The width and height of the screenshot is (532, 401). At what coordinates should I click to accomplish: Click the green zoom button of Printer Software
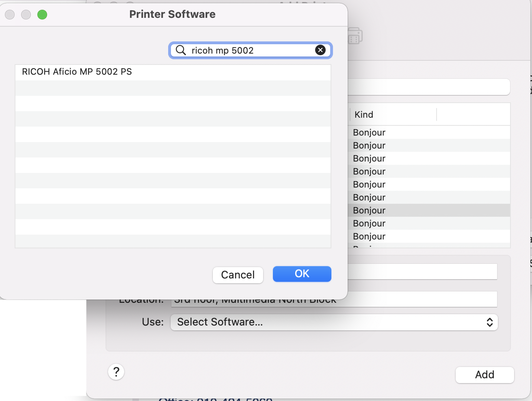point(42,15)
